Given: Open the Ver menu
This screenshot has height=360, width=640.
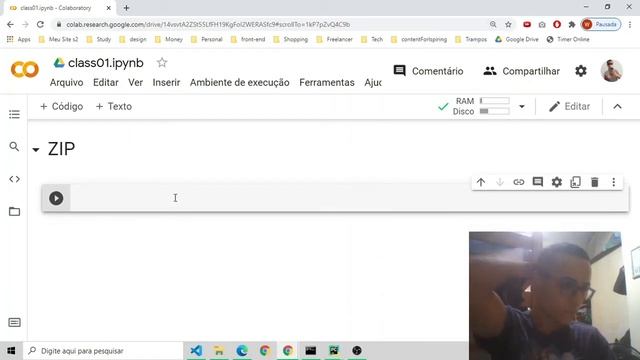Looking at the screenshot, I should [136, 82].
